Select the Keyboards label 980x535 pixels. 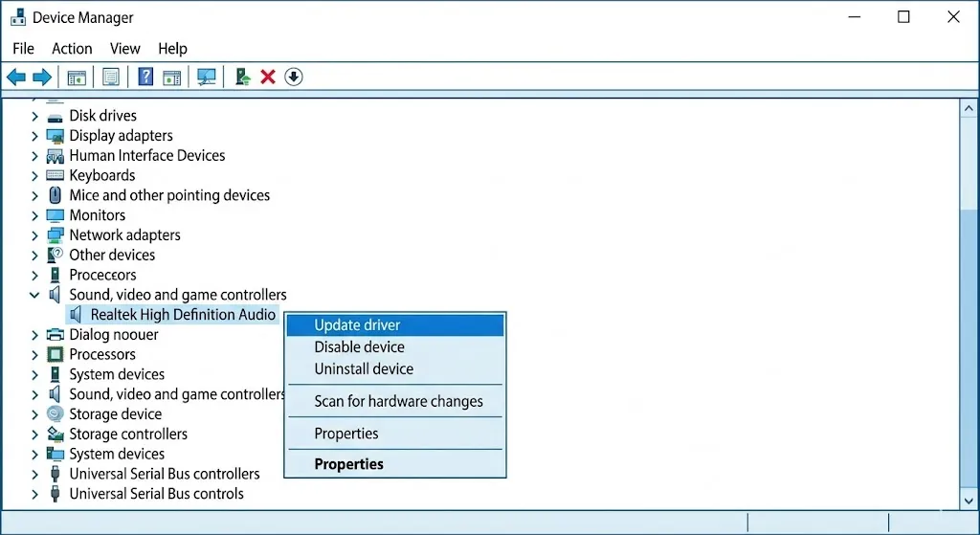pyautogui.click(x=101, y=176)
